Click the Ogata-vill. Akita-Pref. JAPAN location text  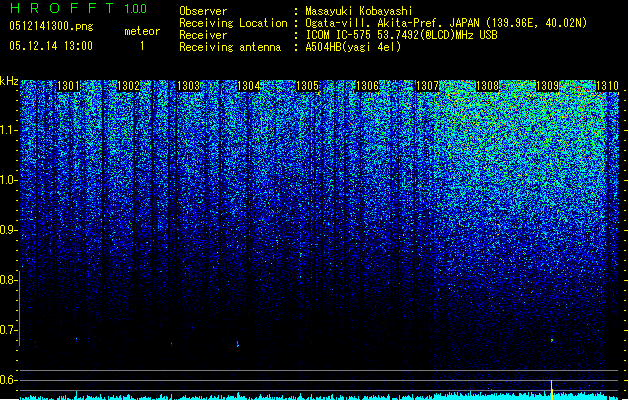click(x=446, y=23)
